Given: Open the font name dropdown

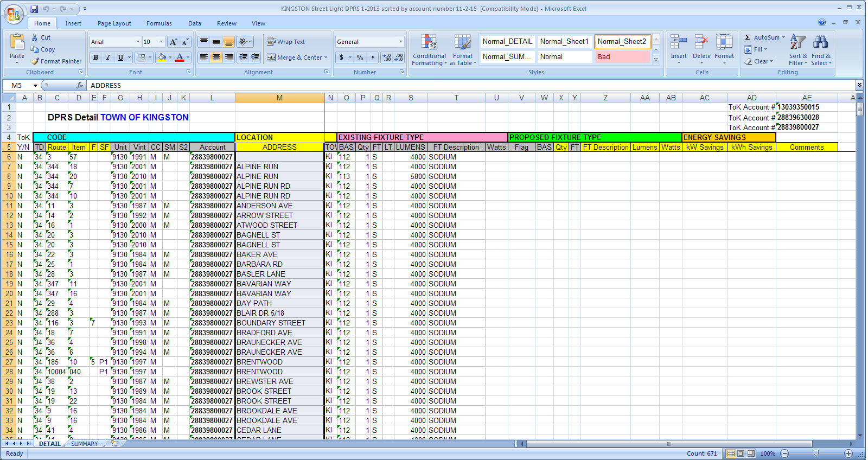Looking at the screenshot, I should [x=138, y=42].
